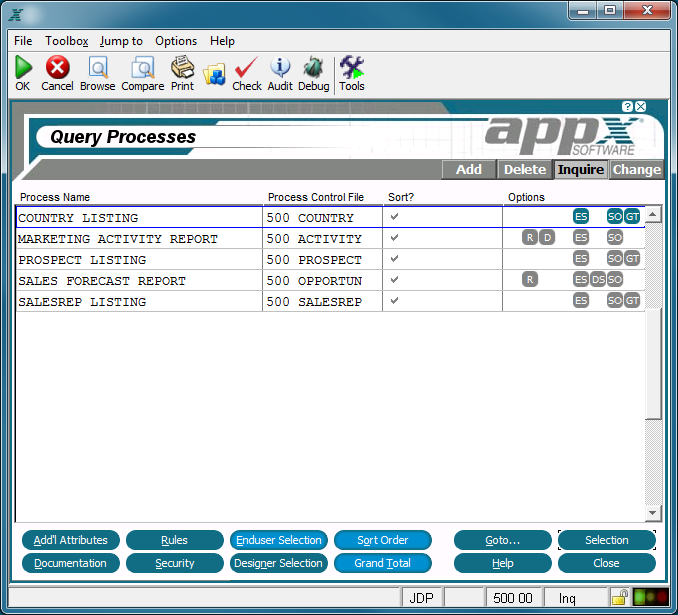Screen dimensions: 678x615
Task: Click the red Cancel icon
Action: click(x=58, y=67)
